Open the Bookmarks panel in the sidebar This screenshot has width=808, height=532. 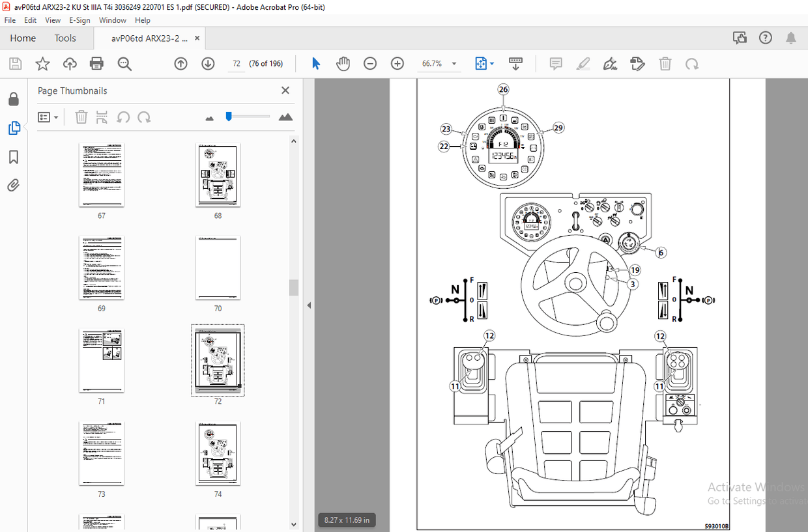click(14, 157)
